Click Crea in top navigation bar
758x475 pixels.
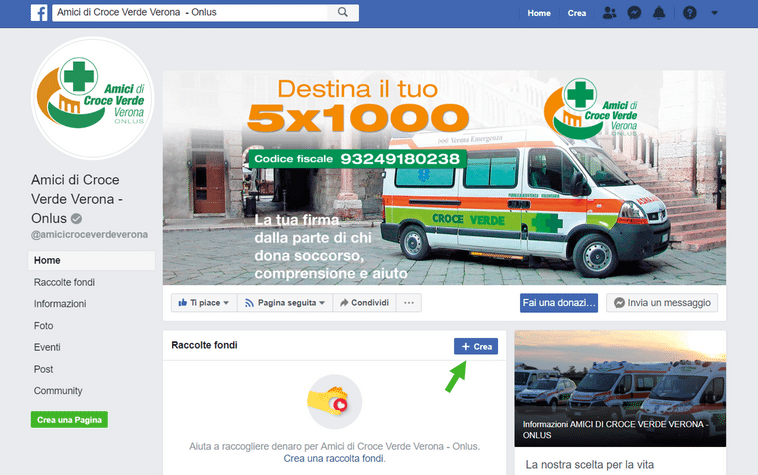577,13
